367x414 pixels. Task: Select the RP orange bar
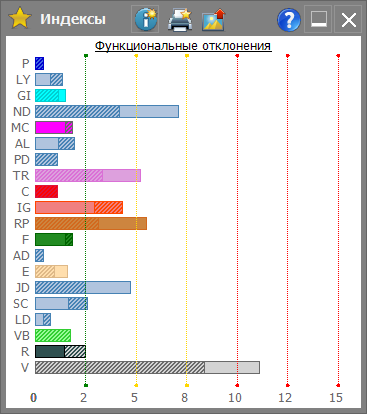click(x=91, y=224)
